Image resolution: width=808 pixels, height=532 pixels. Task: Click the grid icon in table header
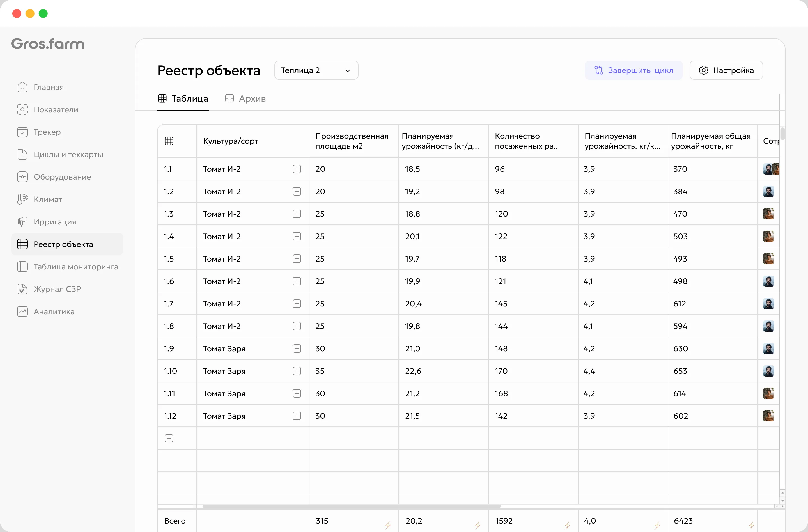169,141
